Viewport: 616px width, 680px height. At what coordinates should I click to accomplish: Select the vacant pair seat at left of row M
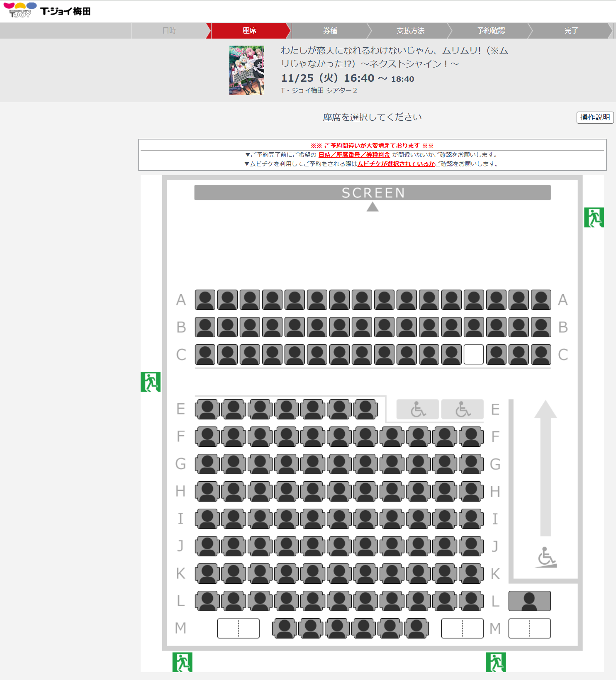pos(239,628)
